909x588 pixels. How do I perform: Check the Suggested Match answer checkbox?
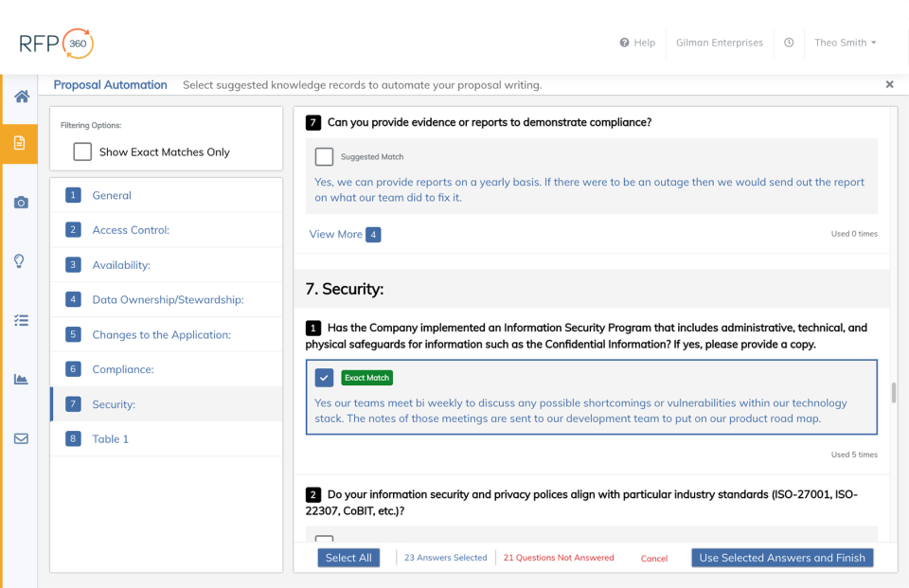tap(324, 157)
